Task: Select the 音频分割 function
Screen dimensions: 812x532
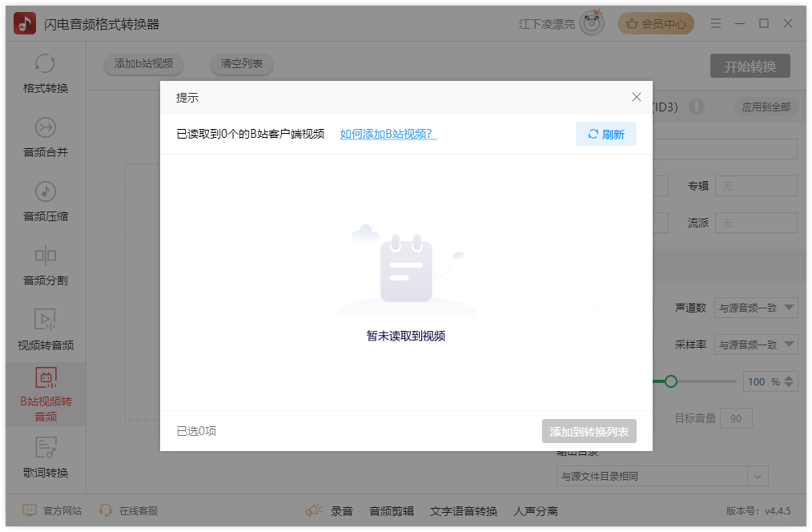Action: (x=46, y=265)
